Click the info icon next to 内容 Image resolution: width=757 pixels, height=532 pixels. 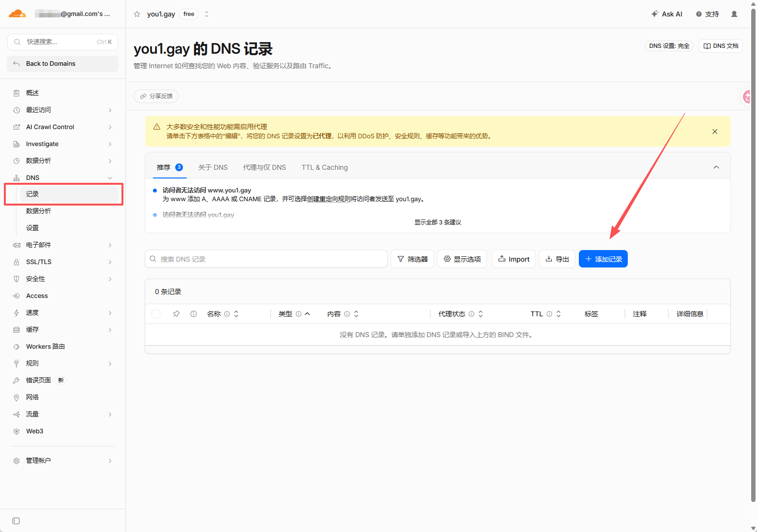(347, 314)
